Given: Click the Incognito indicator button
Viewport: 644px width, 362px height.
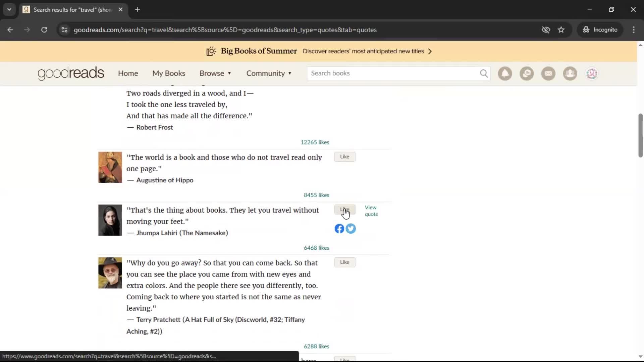Looking at the screenshot, I should click(x=600, y=30).
